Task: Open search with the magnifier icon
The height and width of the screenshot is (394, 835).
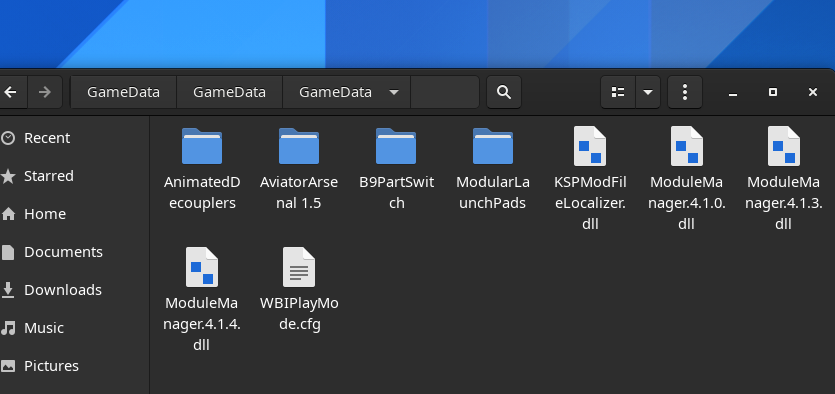Action: tap(504, 92)
